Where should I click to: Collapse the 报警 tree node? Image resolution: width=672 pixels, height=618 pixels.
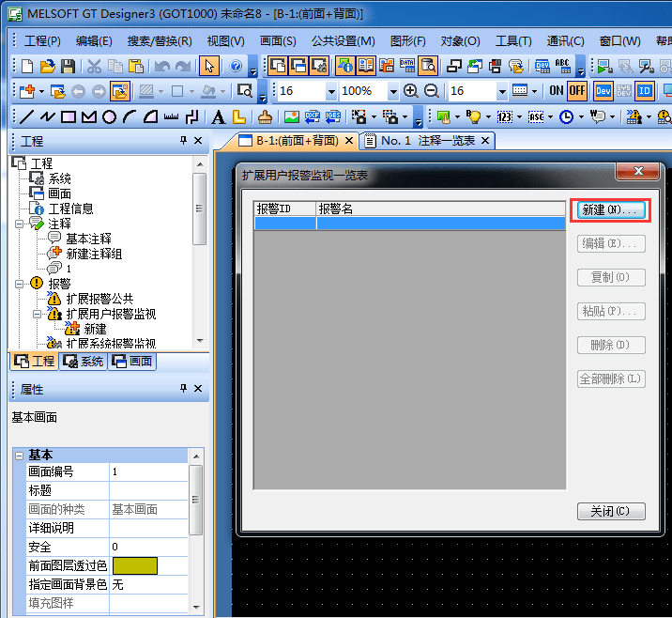(x=20, y=283)
